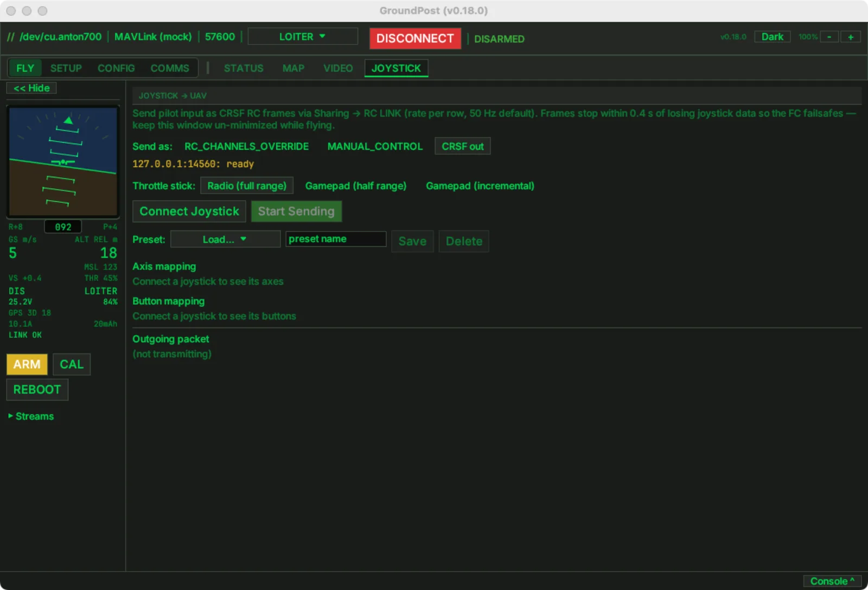Click the 57600 baud rate label
The width and height of the screenshot is (868, 590).
(x=220, y=37)
